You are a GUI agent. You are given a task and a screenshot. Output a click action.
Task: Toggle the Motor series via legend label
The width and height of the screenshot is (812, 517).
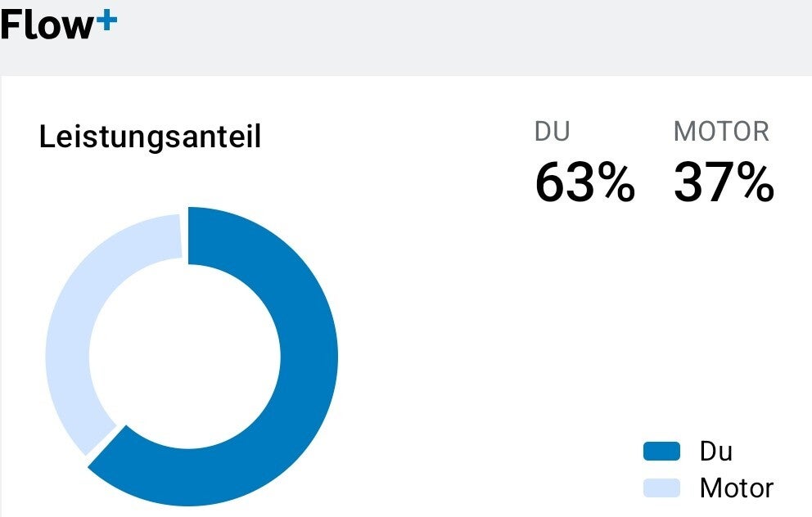tap(736, 488)
